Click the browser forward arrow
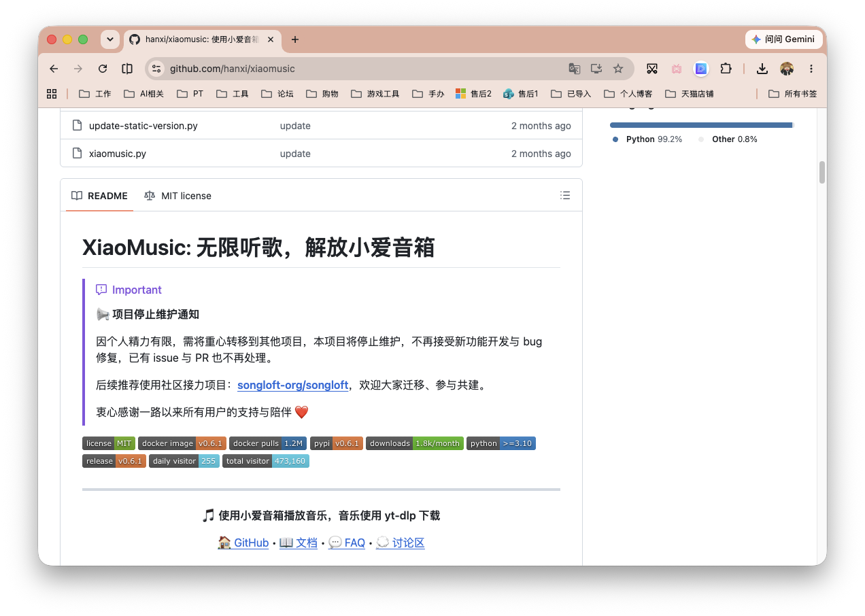The height and width of the screenshot is (616, 865). [x=78, y=69]
